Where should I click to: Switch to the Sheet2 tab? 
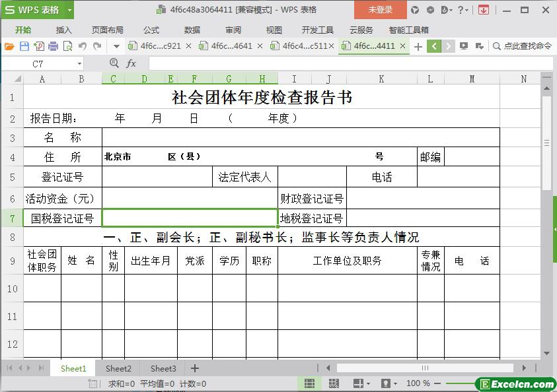[x=118, y=368]
